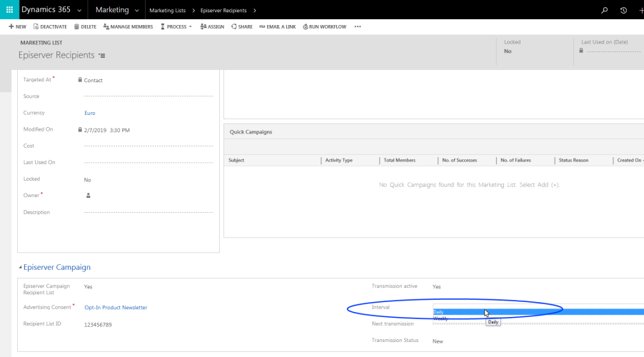
Task: Click RUN WORKFLOW command
Action: (325, 26)
